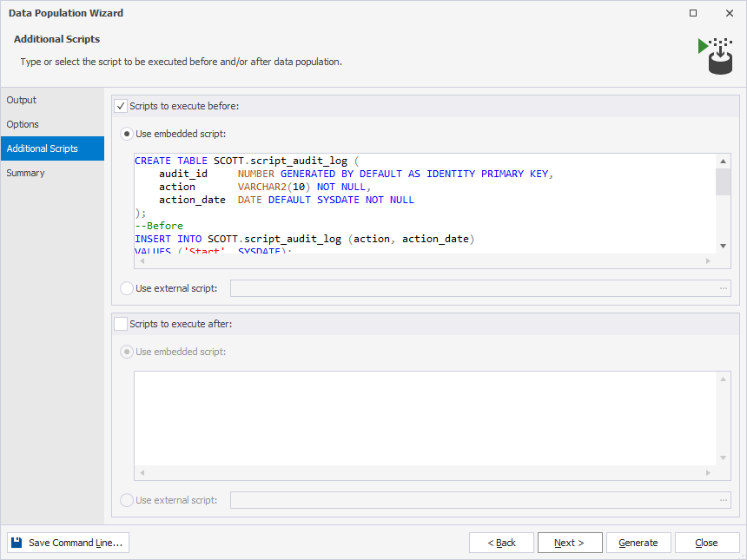Viewport: 747px width, 560px height.
Task: Click up arrow of before script scrollbar
Action: tap(724, 161)
